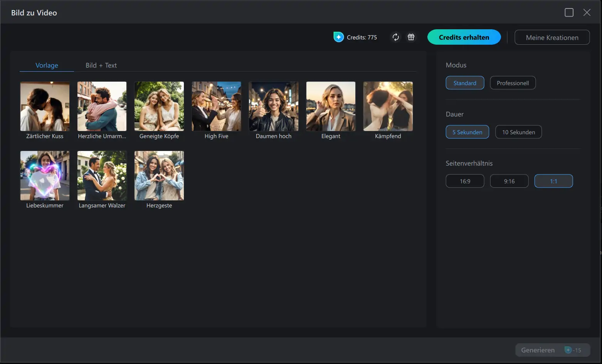This screenshot has height=364, width=602.
Task: Choose 10 Sekunden duration
Action: 518,132
